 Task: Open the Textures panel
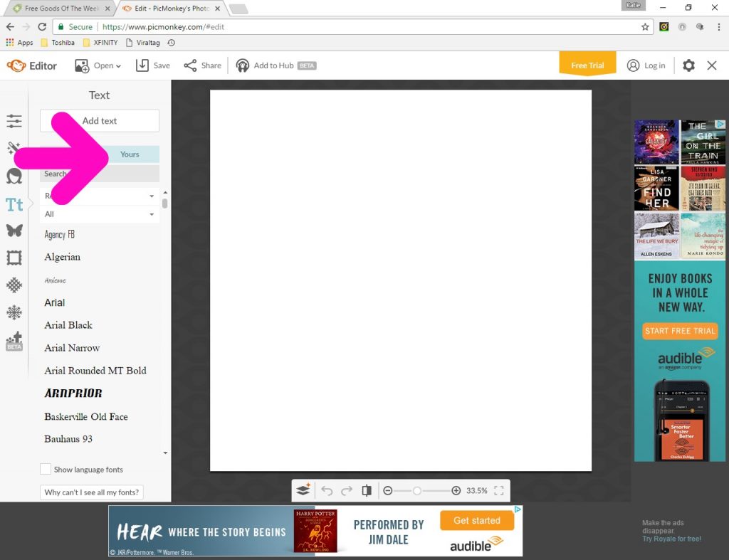point(14,285)
